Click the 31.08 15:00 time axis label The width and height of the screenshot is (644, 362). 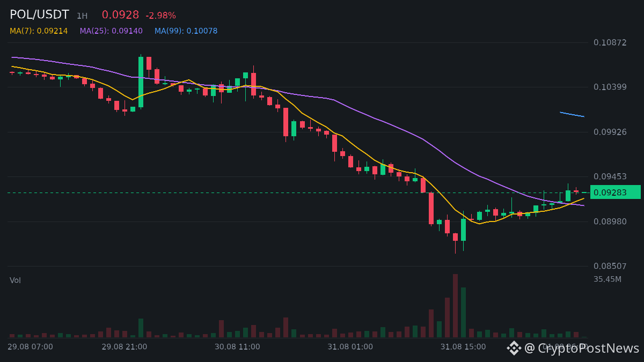pos(463,347)
